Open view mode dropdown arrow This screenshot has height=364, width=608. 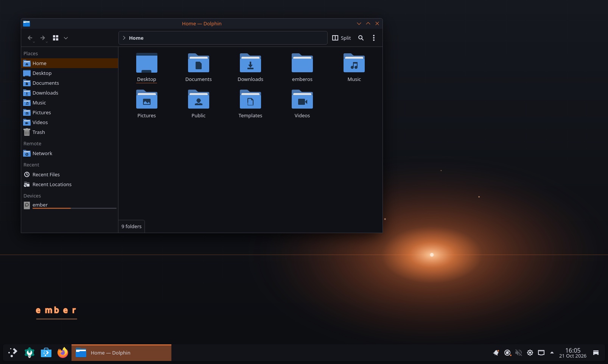pyautogui.click(x=66, y=38)
